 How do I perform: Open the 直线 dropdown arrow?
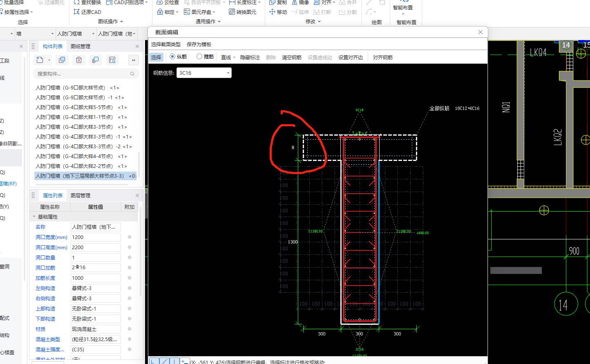pos(234,58)
